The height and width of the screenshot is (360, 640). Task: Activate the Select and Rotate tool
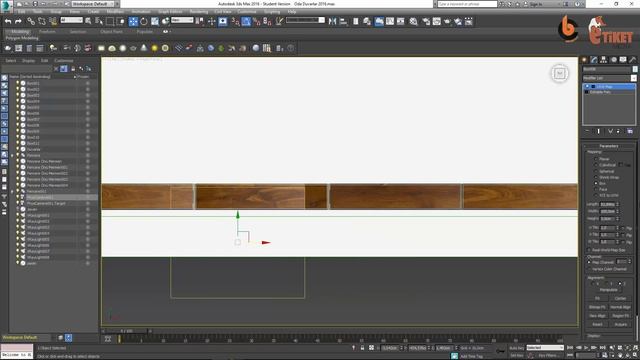click(144, 22)
